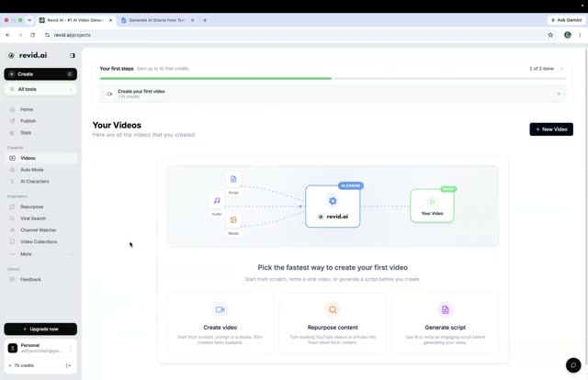Viewport: 588px width, 380px height.
Task: Click the Personal account avatar icon
Action: pos(13,348)
